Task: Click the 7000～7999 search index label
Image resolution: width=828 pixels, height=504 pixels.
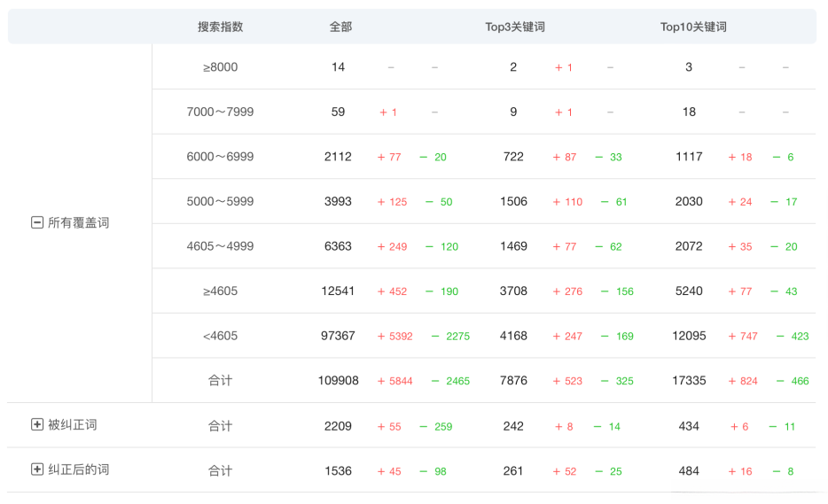Action: (x=220, y=112)
